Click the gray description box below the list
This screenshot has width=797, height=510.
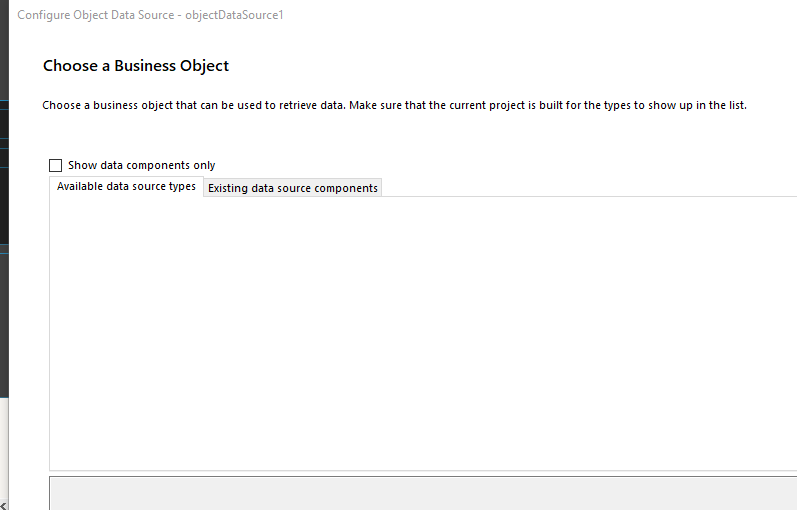coord(420,493)
